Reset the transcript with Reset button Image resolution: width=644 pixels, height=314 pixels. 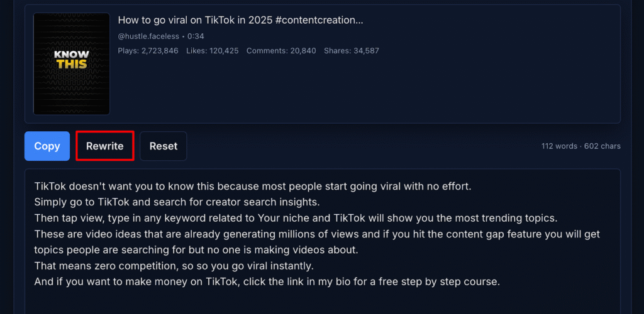click(164, 146)
